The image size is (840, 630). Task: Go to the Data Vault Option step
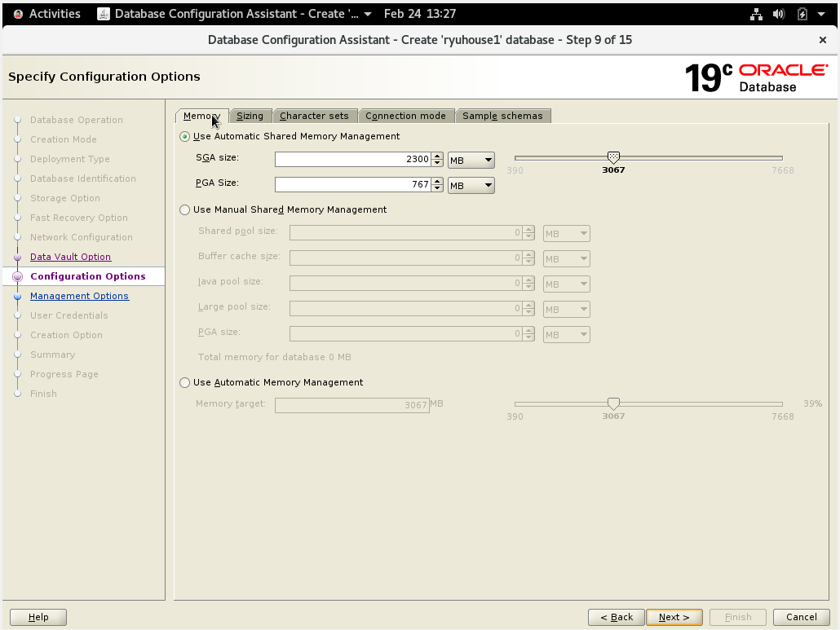point(70,257)
